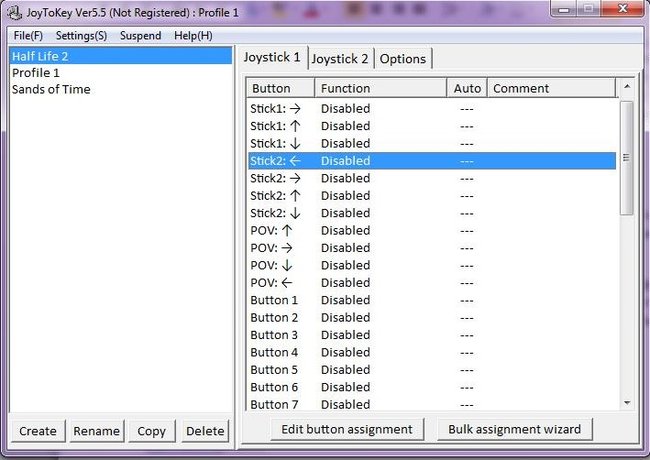
Task: Open the File(F) menu
Action: tap(28, 36)
